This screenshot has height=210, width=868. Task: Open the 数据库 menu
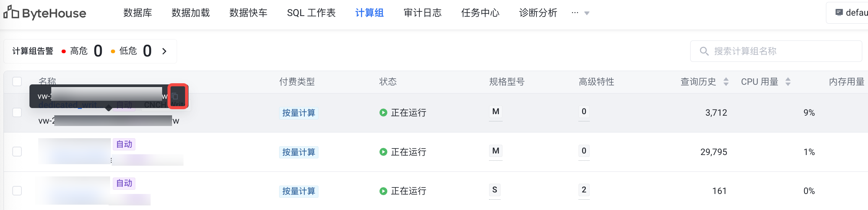[x=138, y=13]
